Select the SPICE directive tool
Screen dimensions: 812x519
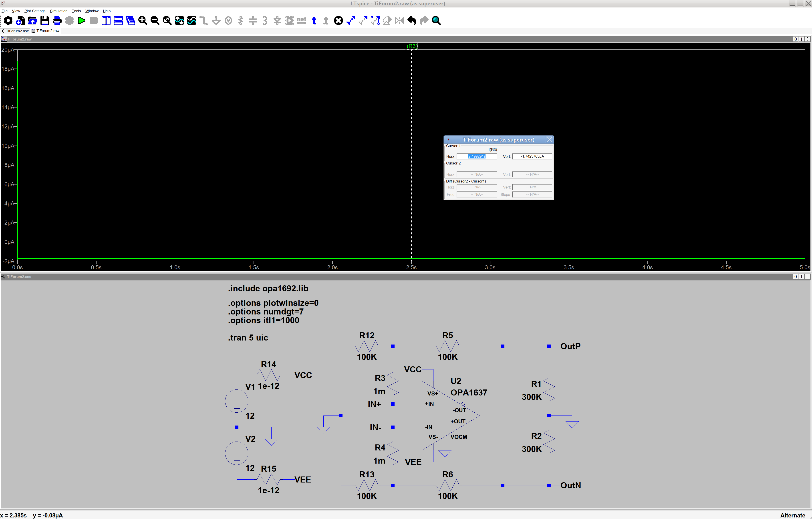(326, 20)
